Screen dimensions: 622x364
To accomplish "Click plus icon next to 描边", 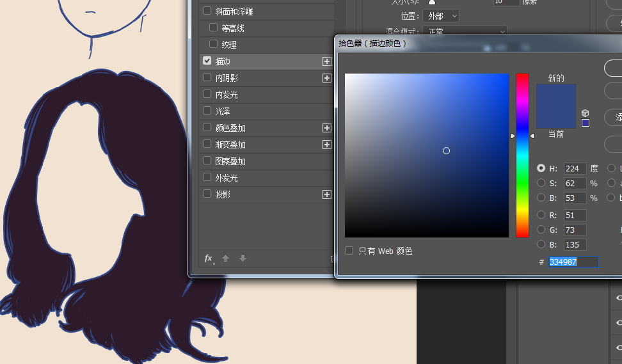I will (326, 61).
